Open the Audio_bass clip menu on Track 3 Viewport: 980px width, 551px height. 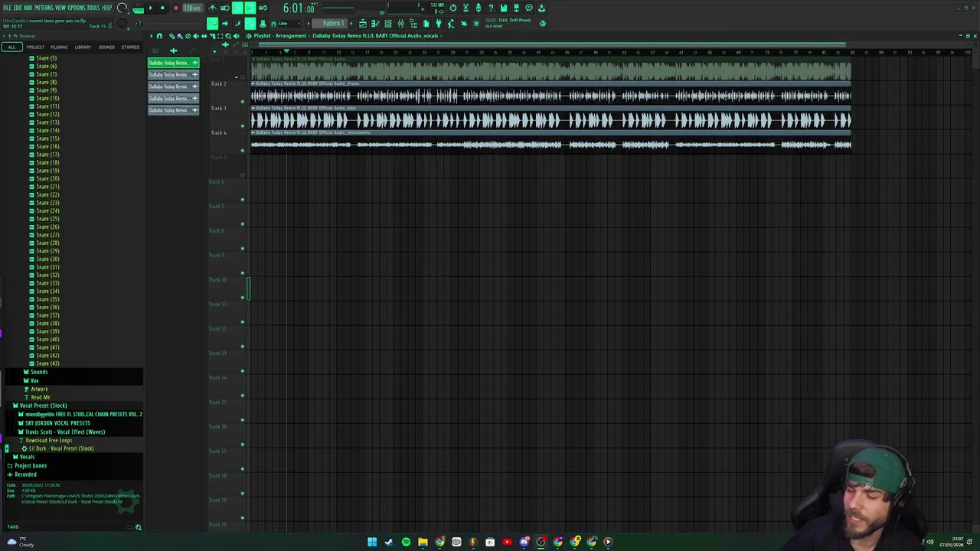point(253,108)
